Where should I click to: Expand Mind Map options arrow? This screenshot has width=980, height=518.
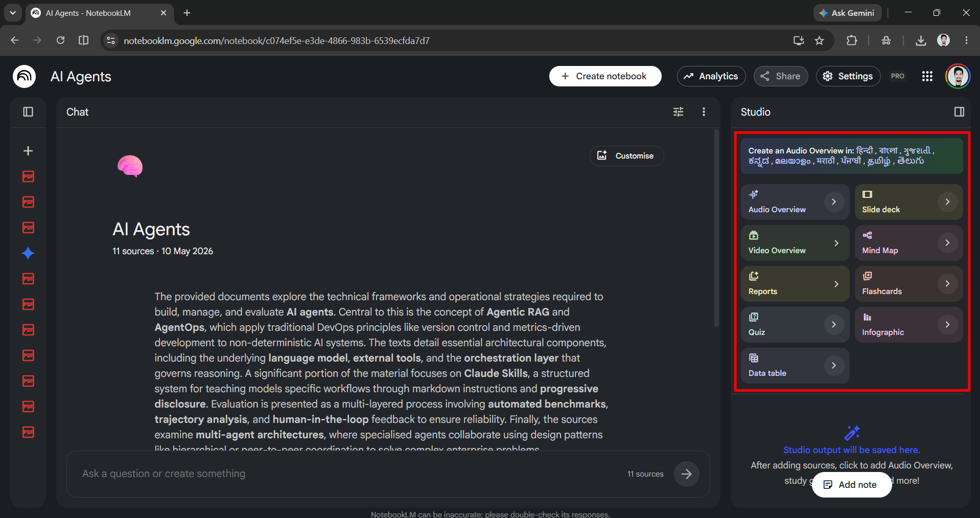click(947, 243)
